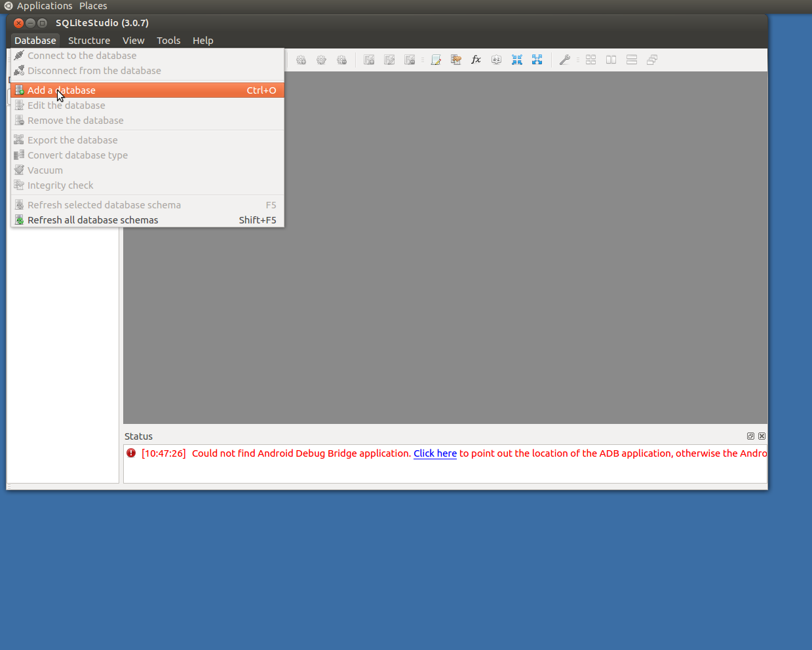The image size is (812, 650).
Task: Click the edit view toolbar icon
Action: click(389, 60)
